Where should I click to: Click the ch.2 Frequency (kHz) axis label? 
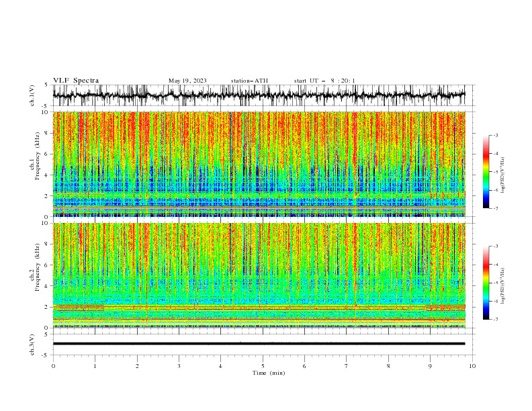(x=35, y=267)
